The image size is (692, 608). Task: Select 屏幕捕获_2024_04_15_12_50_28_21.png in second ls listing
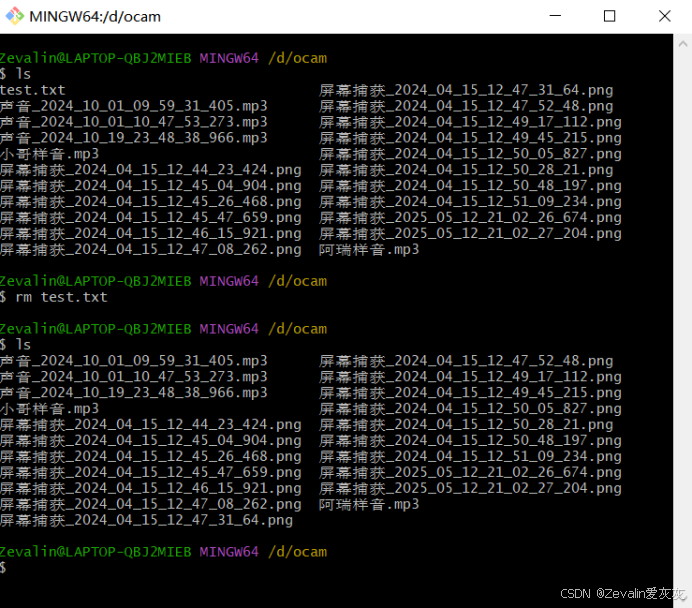466,424
